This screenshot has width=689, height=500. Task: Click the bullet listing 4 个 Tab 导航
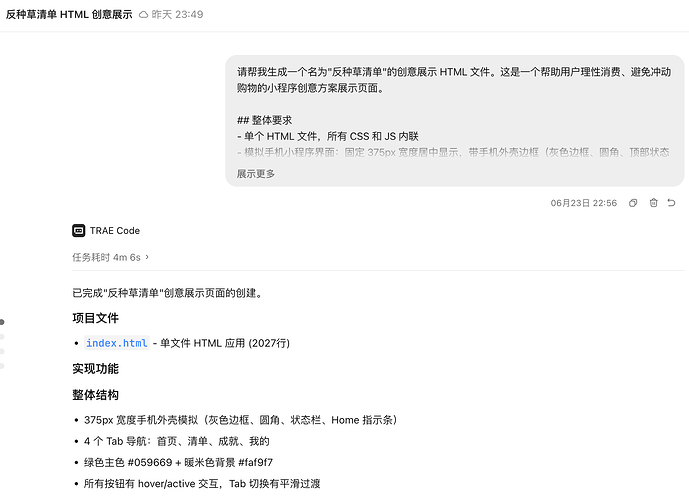point(177,441)
